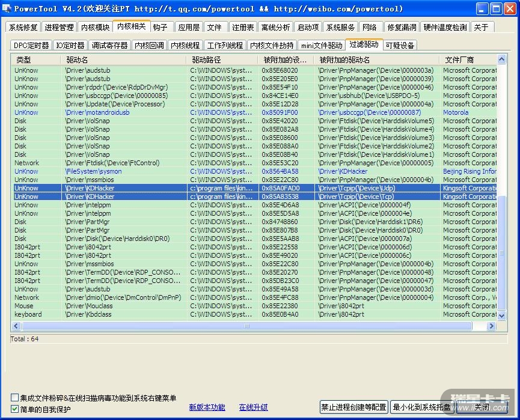Click the horizontal scrollbar right arrow

[492, 326]
